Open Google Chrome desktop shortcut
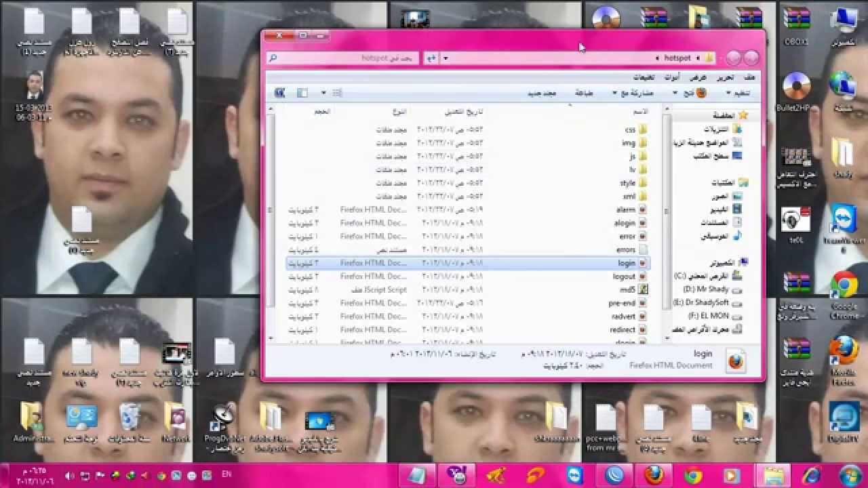The width and height of the screenshot is (868, 488). click(844, 295)
